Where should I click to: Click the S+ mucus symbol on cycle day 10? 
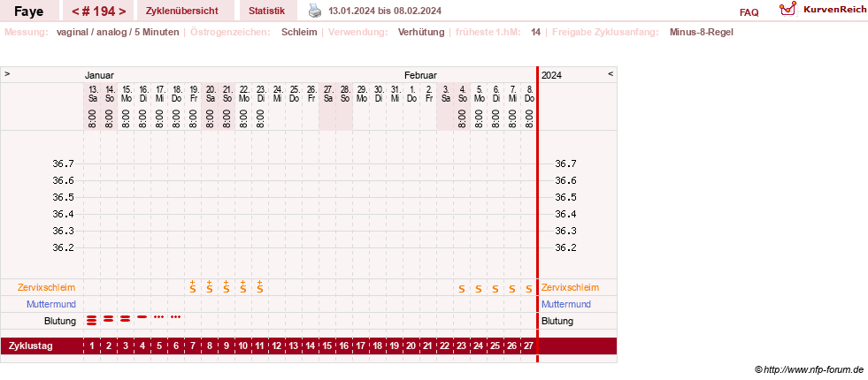(243, 286)
